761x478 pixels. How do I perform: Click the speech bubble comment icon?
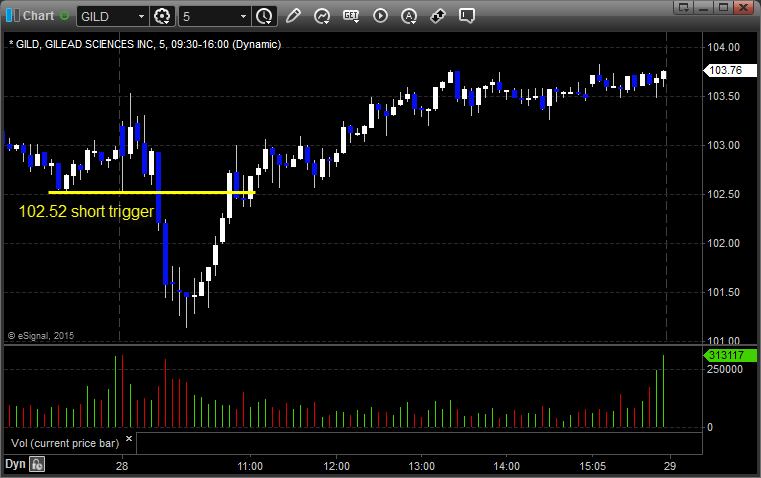click(x=466, y=16)
